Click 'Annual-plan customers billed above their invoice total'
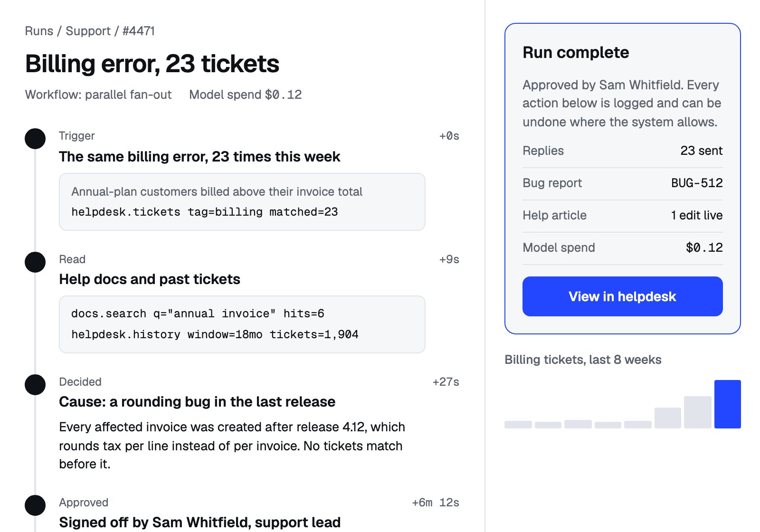The height and width of the screenshot is (532, 760). coord(217,191)
